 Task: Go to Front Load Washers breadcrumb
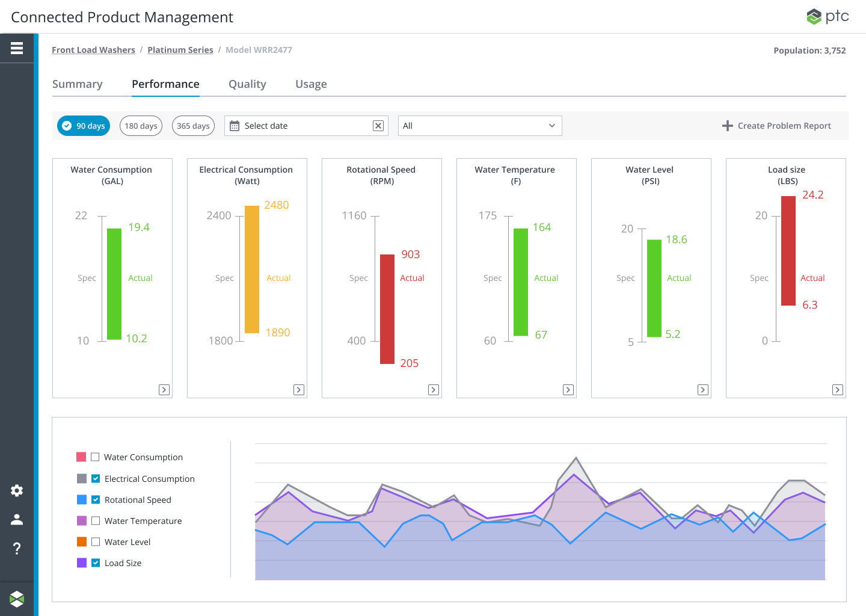click(x=93, y=50)
